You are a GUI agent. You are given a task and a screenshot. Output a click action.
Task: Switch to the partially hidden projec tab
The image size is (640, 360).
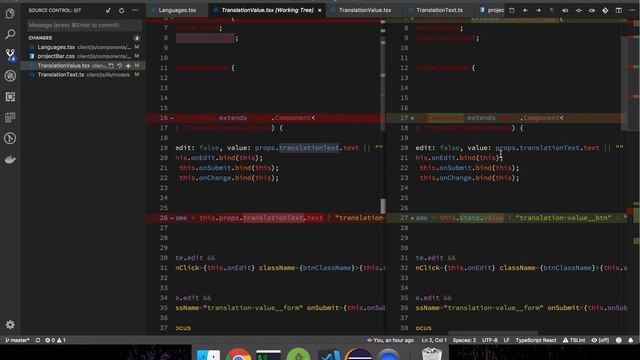(492, 10)
